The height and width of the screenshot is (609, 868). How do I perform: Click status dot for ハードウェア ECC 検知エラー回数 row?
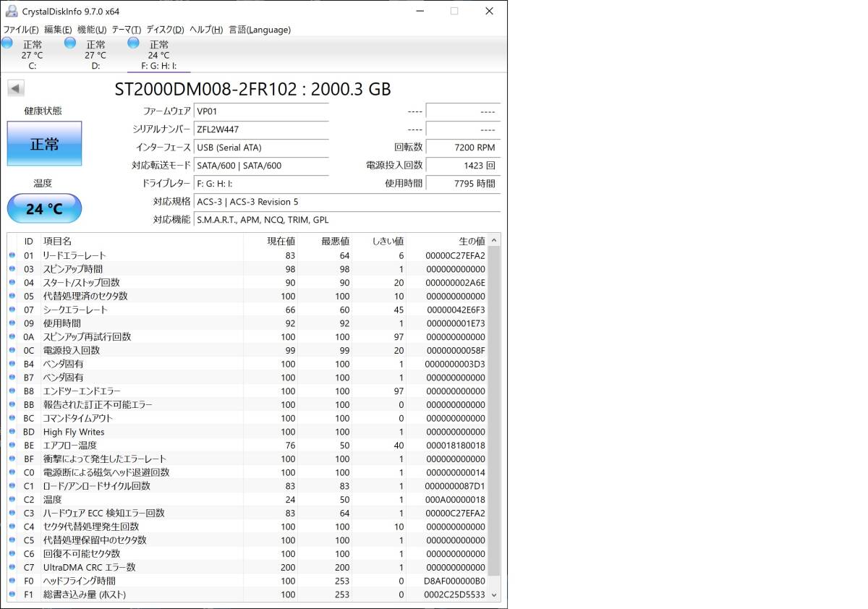[x=12, y=514]
